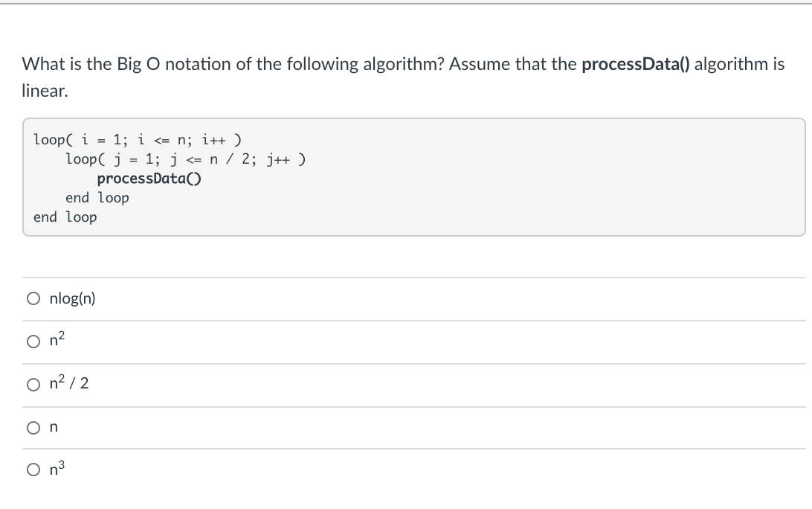812x509 pixels.
Task: Choose the n² / 2 answer choice
Action: click(x=33, y=383)
